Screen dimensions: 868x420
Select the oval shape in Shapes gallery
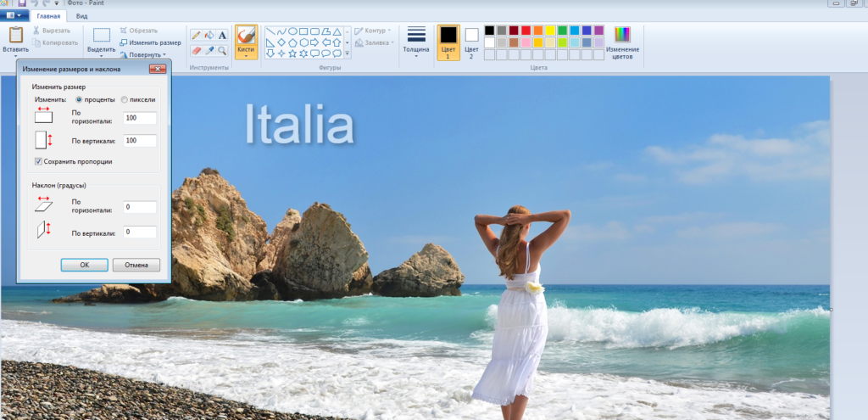[292, 31]
